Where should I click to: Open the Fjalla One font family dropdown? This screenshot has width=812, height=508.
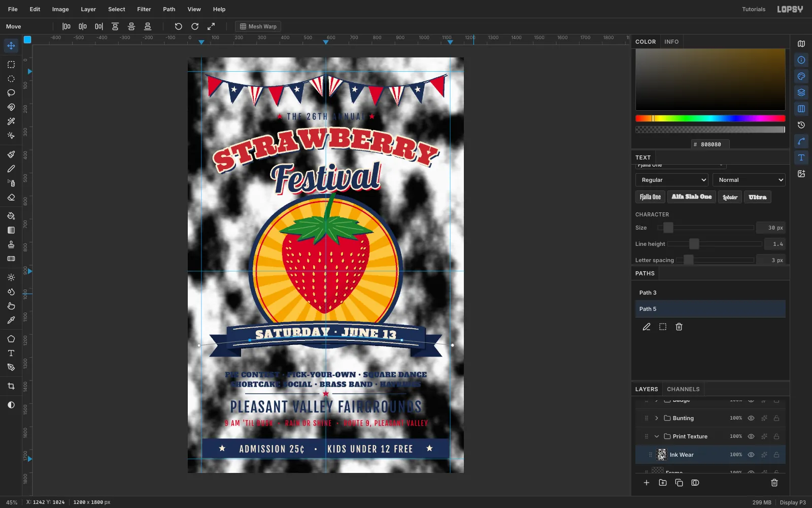(x=681, y=166)
